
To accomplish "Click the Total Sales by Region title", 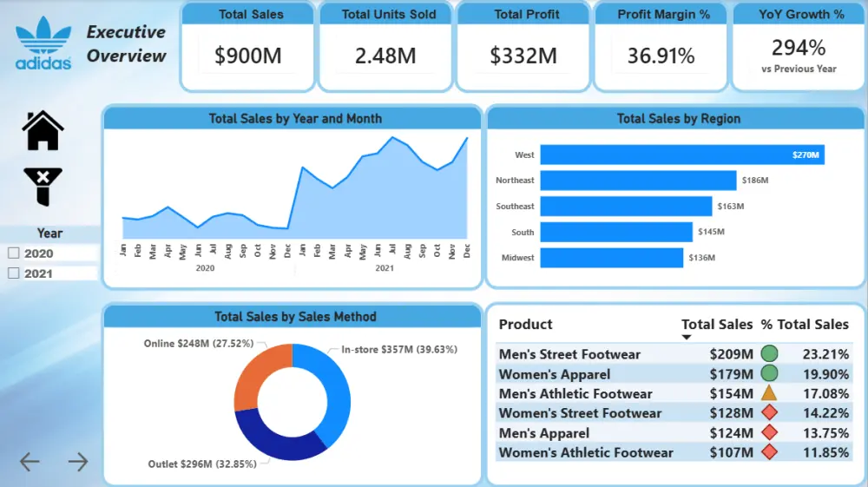I will (x=678, y=118).
